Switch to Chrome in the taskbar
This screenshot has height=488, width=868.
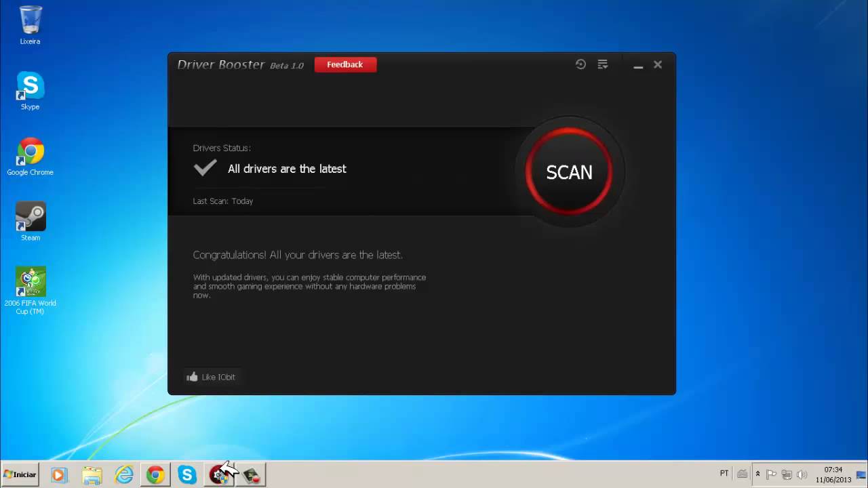155,475
